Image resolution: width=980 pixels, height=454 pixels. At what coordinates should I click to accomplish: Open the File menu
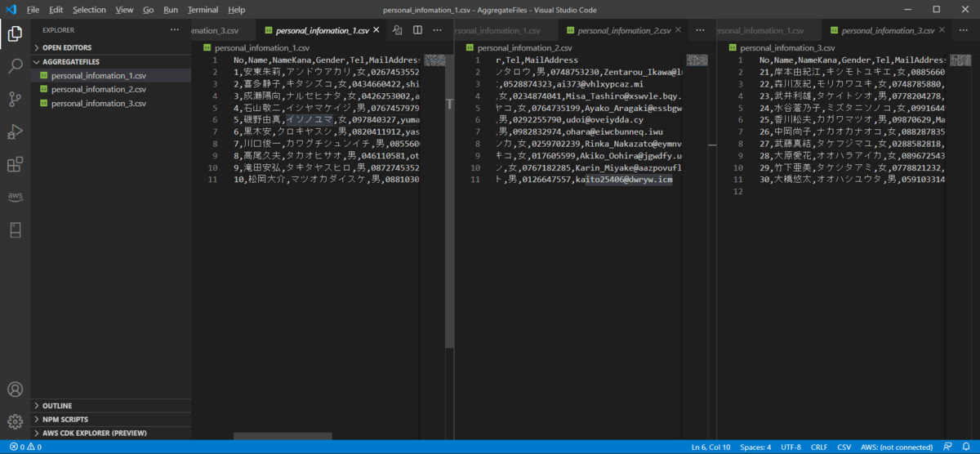pyautogui.click(x=33, y=10)
